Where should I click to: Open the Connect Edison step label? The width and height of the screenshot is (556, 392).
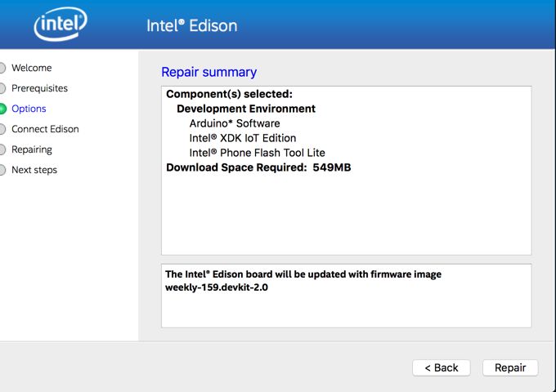(x=45, y=129)
